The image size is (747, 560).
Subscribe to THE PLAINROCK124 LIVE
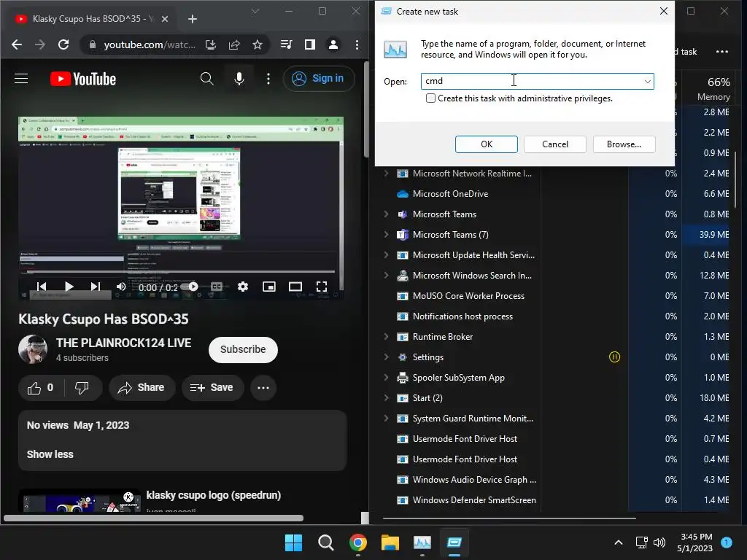pyautogui.click(x=243, y=350)
